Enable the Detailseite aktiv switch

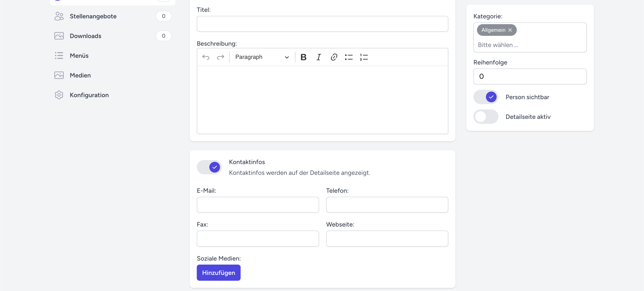pos(486,117)
